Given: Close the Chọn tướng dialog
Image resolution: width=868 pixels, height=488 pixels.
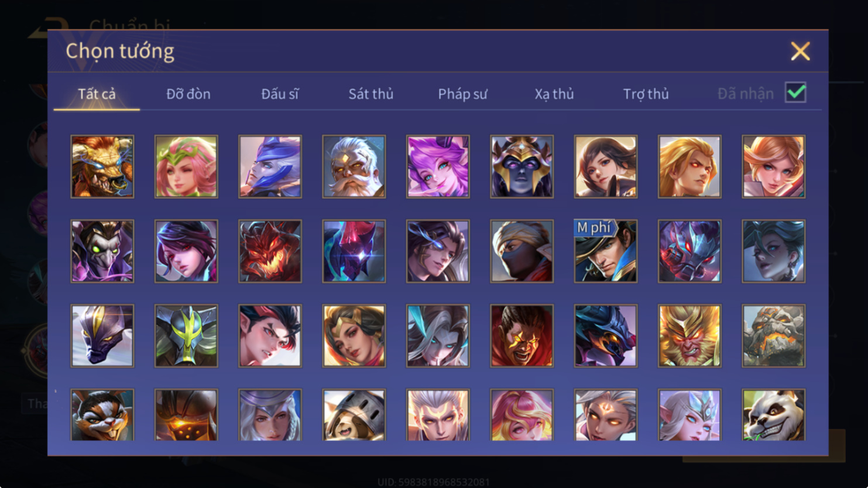Looking at the screenshot, I should [800, 51].
